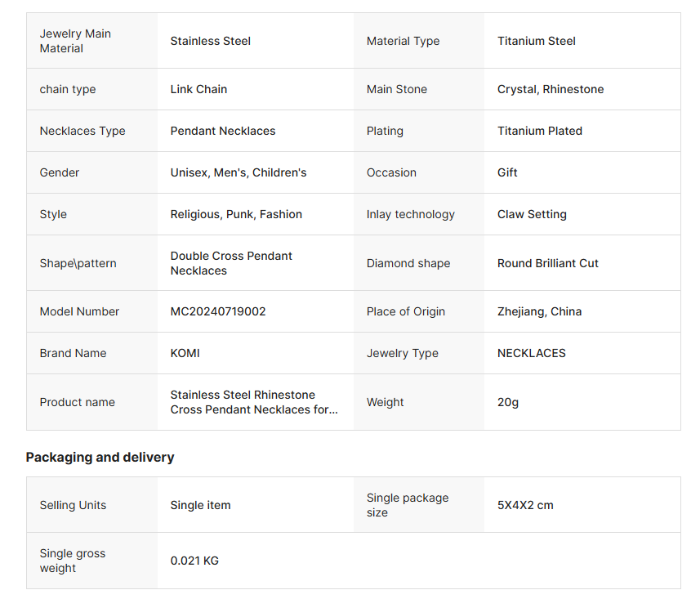Click the Packaging and delivery heading

100,457
